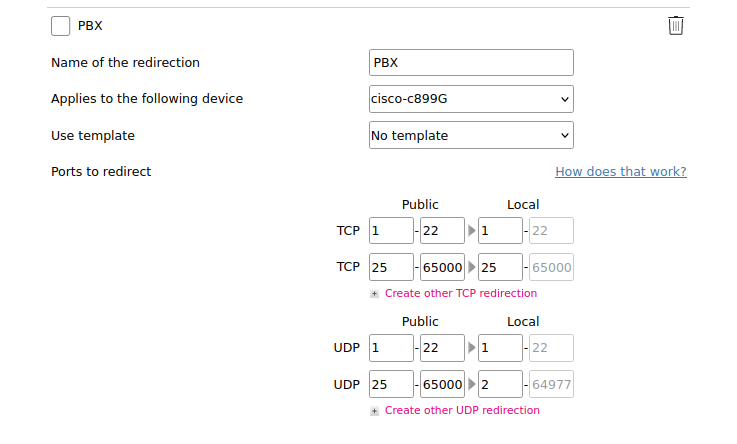Open the How does that work? link
Image resolution: width=737 pixels, height=444 pixels.
point(620,171)
